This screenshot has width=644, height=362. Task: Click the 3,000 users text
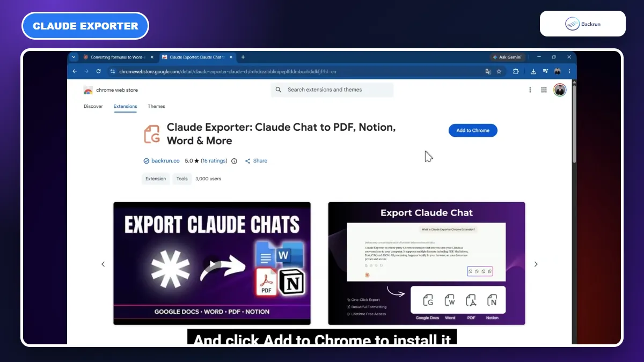click(x=208, y=179)
